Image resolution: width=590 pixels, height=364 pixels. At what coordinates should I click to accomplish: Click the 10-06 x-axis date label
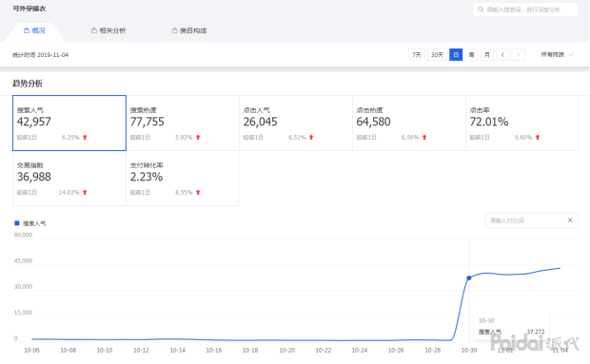coord(31,350)
